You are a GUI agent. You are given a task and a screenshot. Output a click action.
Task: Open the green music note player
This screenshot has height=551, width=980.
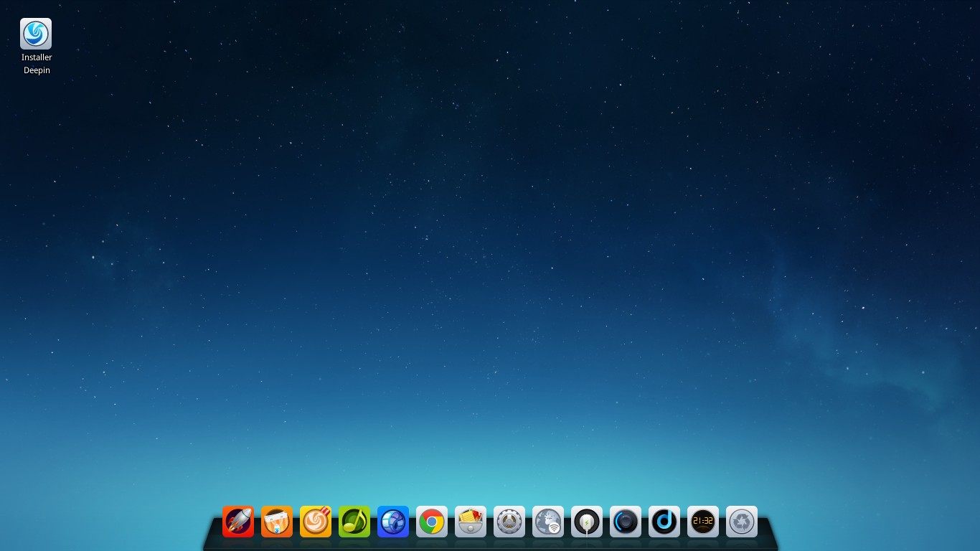click(x=354, y=522)
